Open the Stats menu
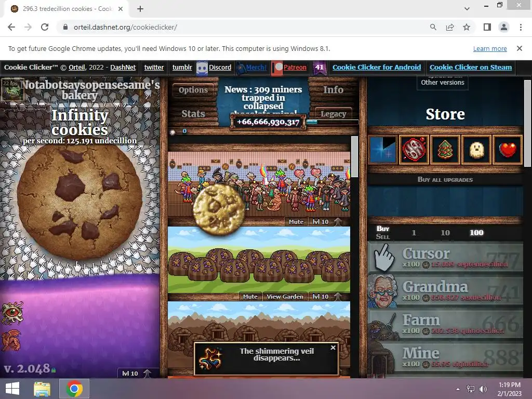Viewport: 532px width, 399px height. pos(193,114)
